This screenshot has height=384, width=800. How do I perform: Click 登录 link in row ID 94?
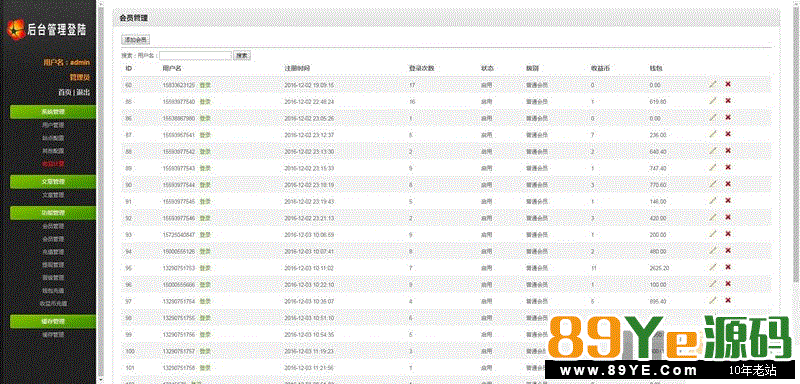click(205, 251)
